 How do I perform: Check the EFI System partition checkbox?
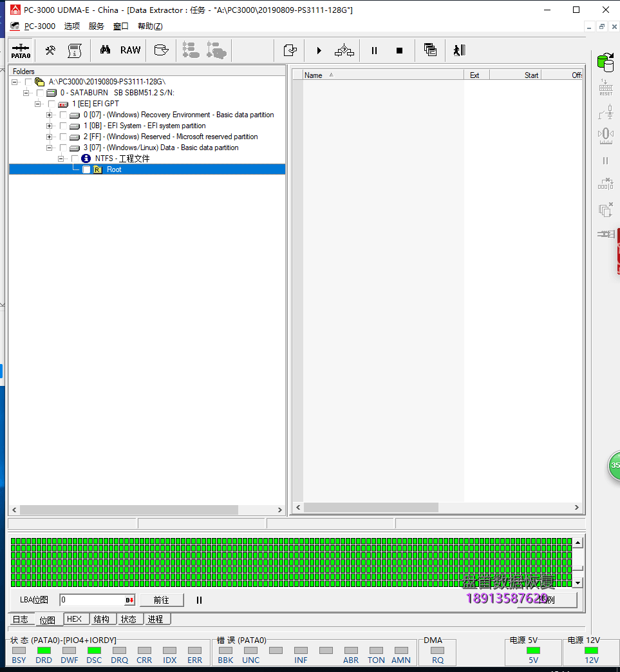pos(63,126)
